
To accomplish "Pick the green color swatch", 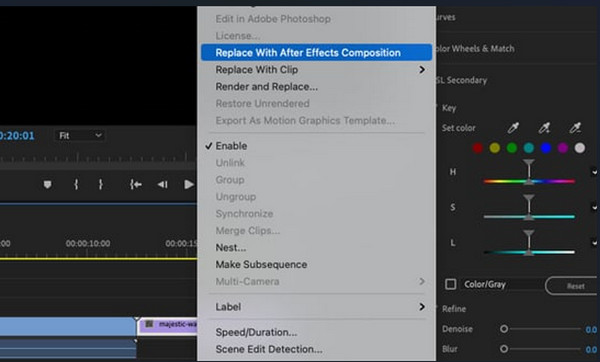I will click(512, 148).
